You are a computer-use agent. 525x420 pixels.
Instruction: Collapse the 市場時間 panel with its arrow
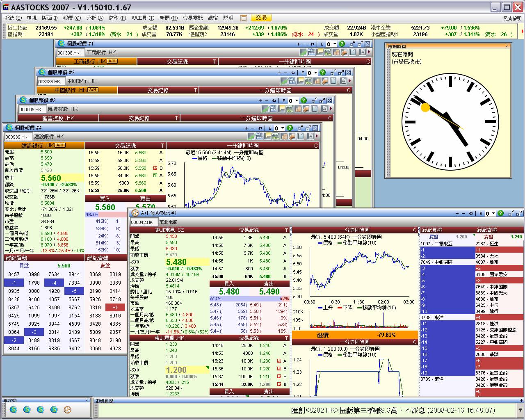point(507,46)
